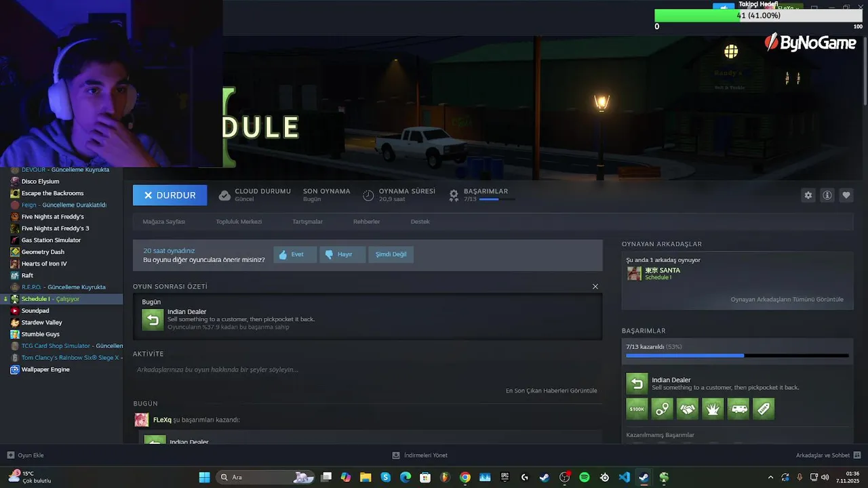Open Arkadaşlar ve Sohbet
The height and width of the screenshot is (488, 868).
[828, 455]
